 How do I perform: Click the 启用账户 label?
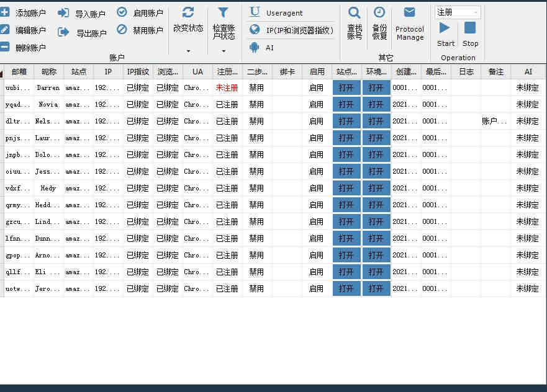point(148,13)
